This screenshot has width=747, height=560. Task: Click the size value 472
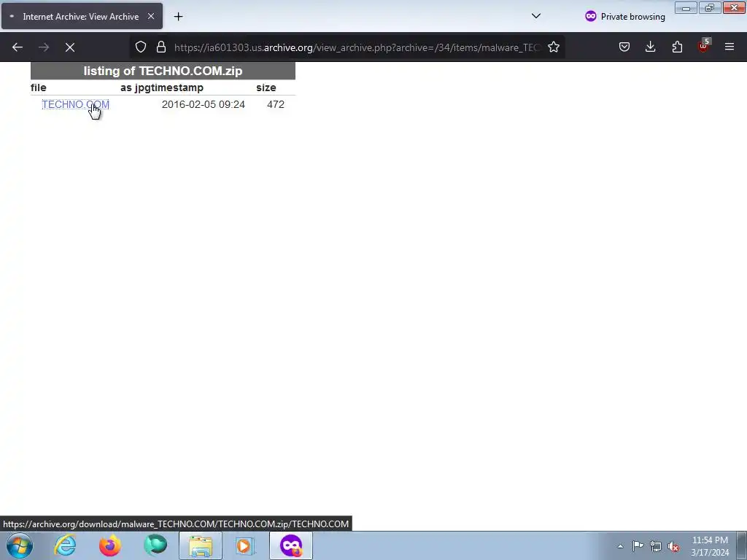point(276,104)
